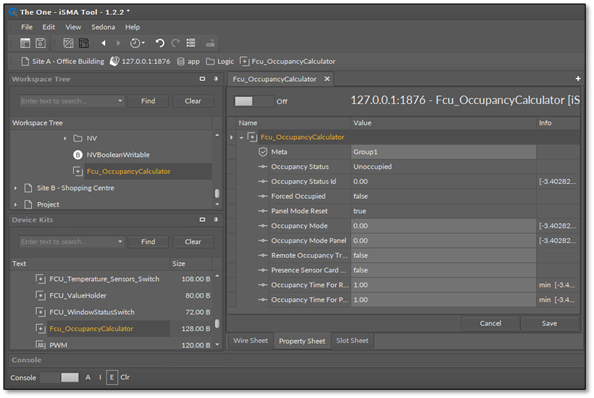
Task: Switch to the Slot Sheet tab
Action: (352, 340)
